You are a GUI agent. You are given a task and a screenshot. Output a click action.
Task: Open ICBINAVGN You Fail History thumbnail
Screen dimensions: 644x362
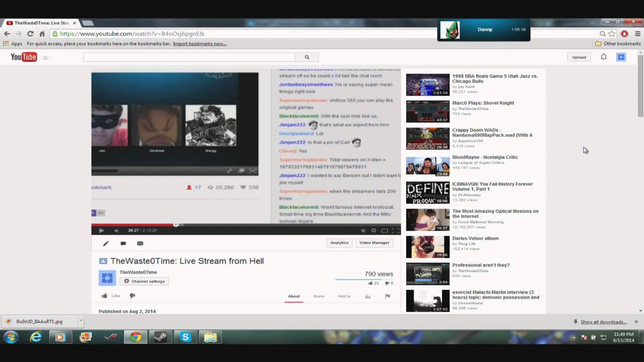428,193
